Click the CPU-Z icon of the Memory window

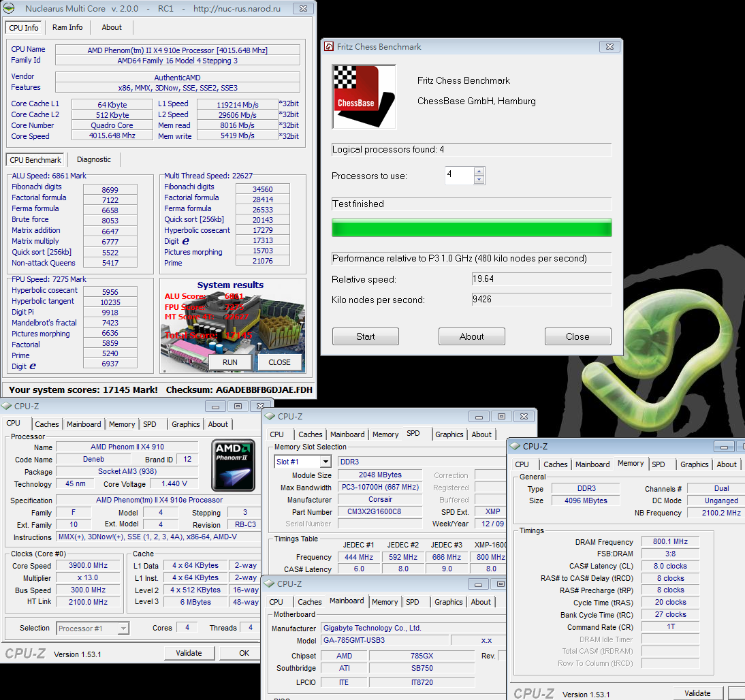coord(515,446)
